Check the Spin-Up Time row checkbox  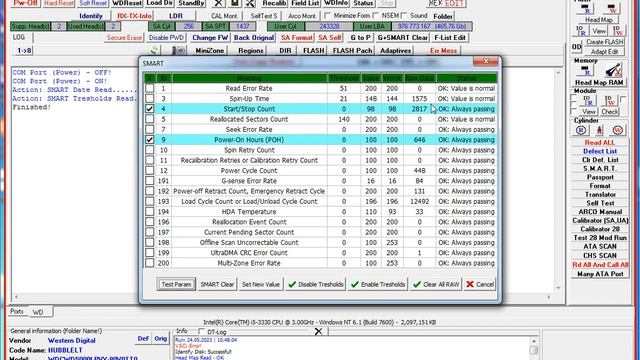pos(149,98)
